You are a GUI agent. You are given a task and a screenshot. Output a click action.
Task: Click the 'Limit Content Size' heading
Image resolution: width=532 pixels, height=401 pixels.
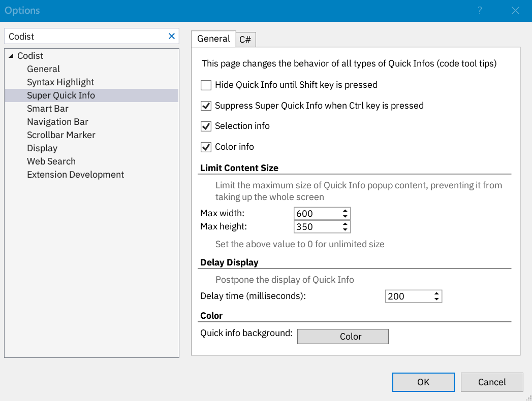tap(239, 168)
